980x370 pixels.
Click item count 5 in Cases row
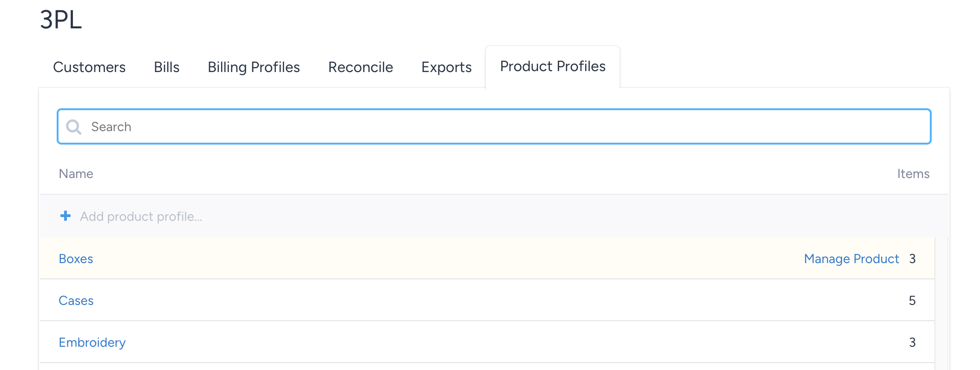click(x=912, y=301)
